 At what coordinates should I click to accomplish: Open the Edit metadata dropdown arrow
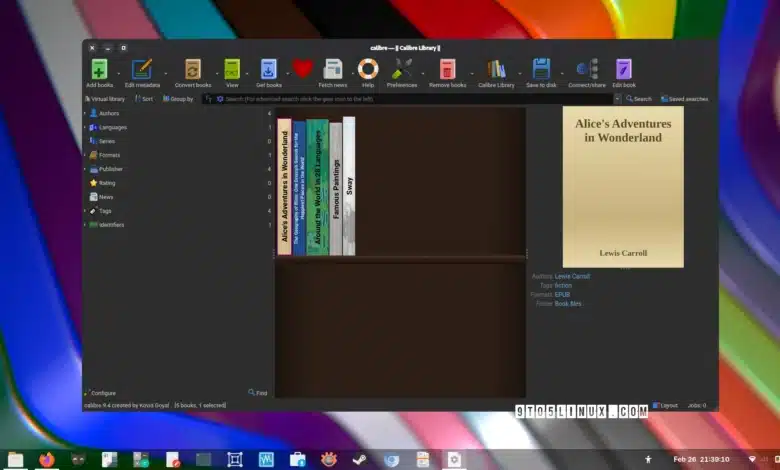coord(166,74)
